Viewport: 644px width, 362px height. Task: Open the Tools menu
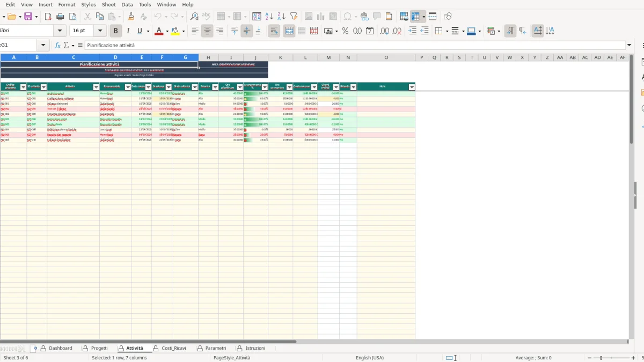pos(145,4)
